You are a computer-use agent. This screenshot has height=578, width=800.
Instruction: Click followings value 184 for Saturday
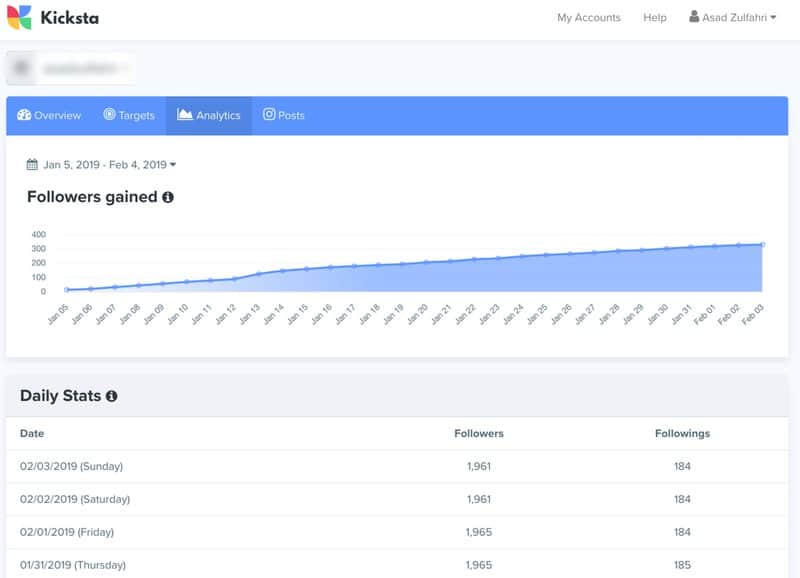tap(682, 499)
